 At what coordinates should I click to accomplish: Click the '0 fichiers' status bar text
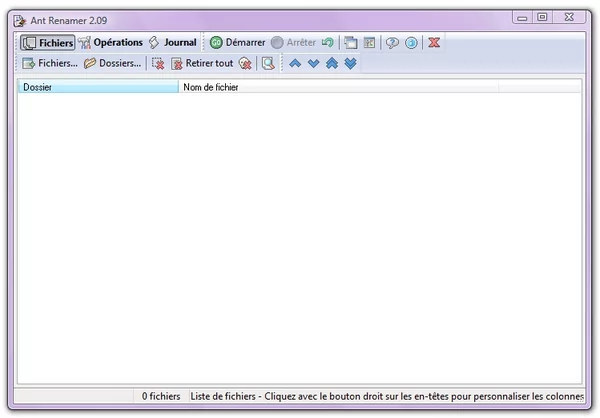pyautogui.click(x=161, y=396)
